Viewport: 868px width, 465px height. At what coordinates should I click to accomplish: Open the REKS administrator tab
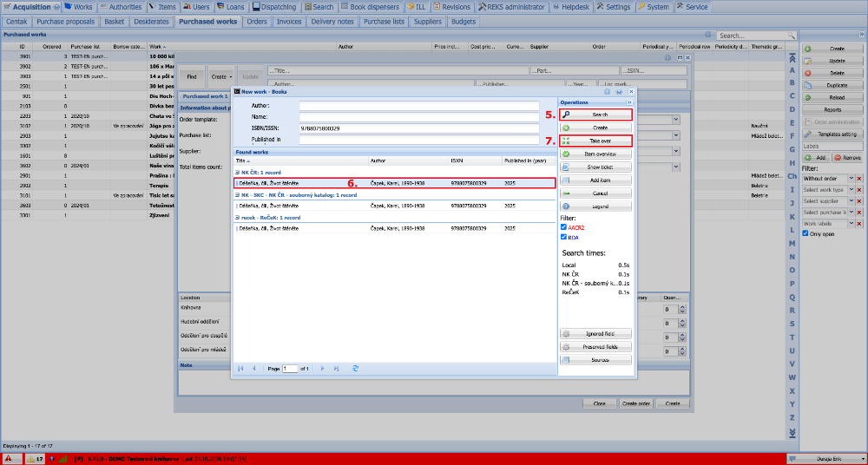513,7
